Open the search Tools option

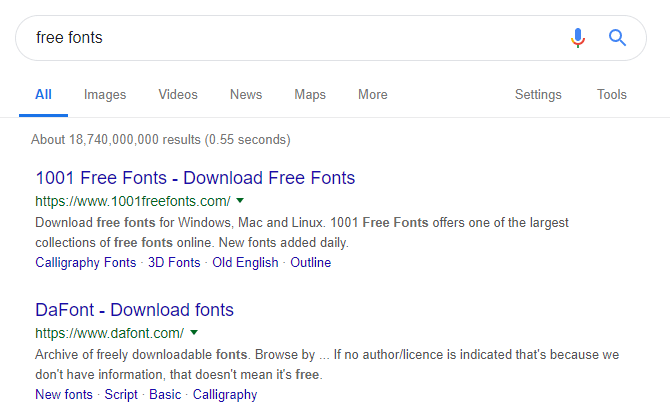tap(611, 94)
